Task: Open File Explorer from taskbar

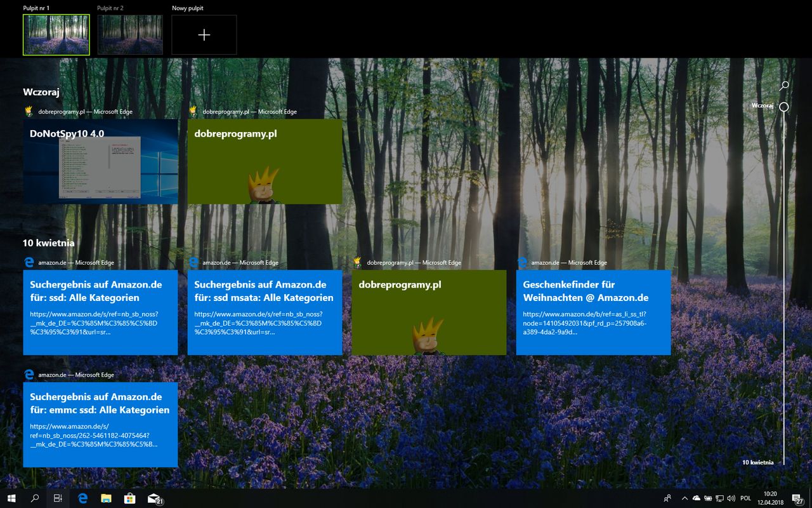Action: coord(106,498)
